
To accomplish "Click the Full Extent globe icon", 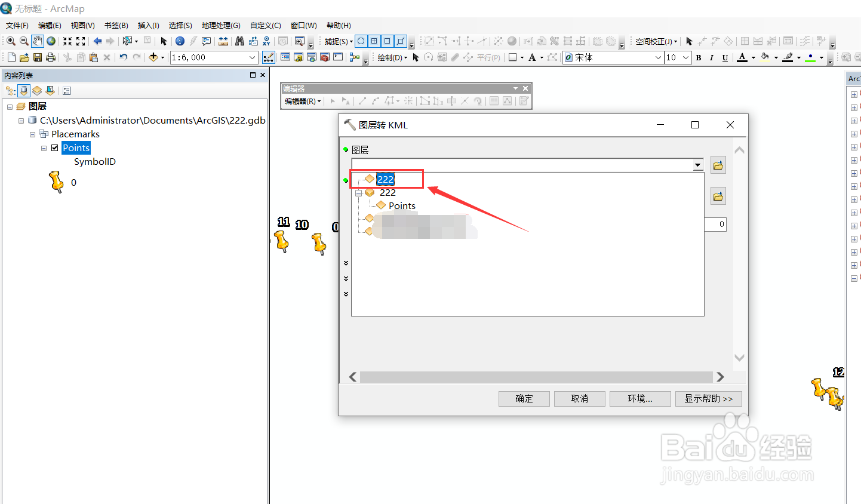I will pos(51,41).
